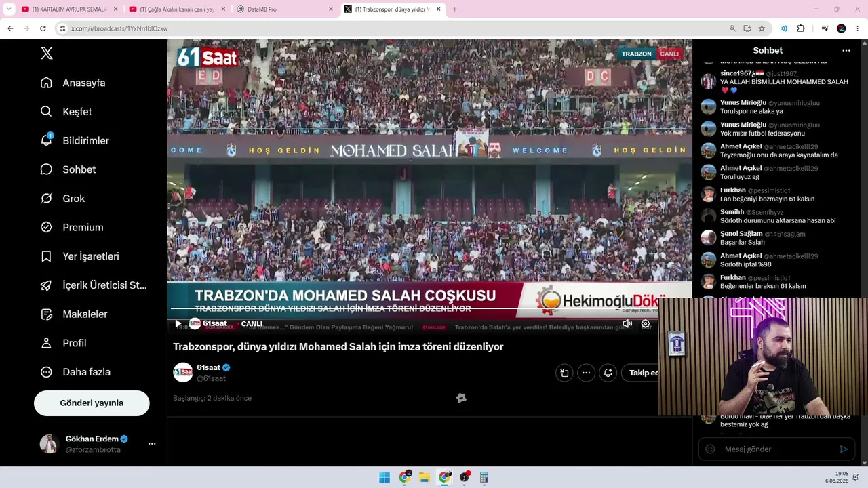Close the DataMB Pro tab

pyautogui.click(x=331, y=9)
